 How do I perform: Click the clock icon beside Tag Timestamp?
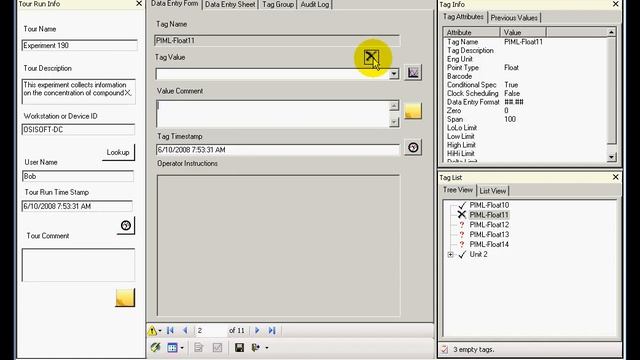[x=413, y=147]
